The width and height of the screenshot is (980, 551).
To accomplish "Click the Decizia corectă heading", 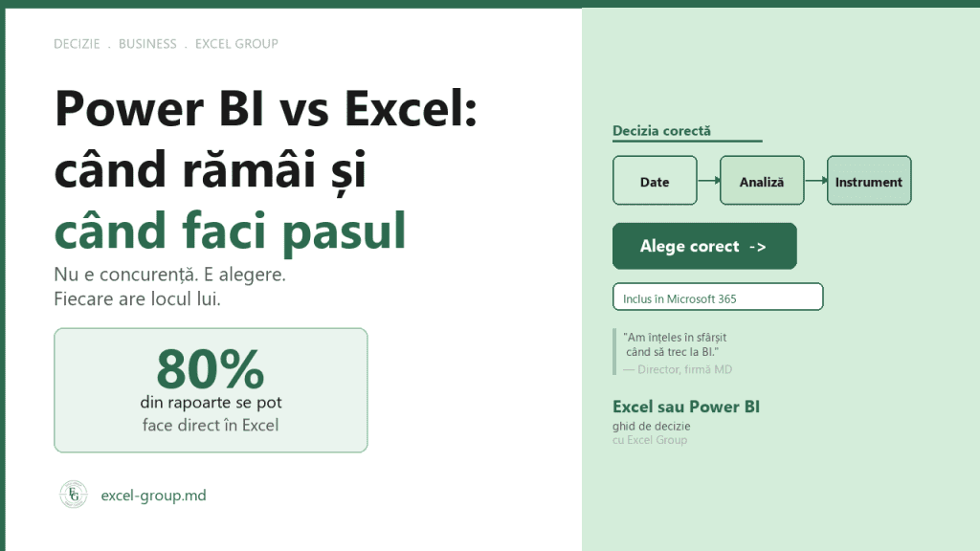I will [x=661, y=130].
